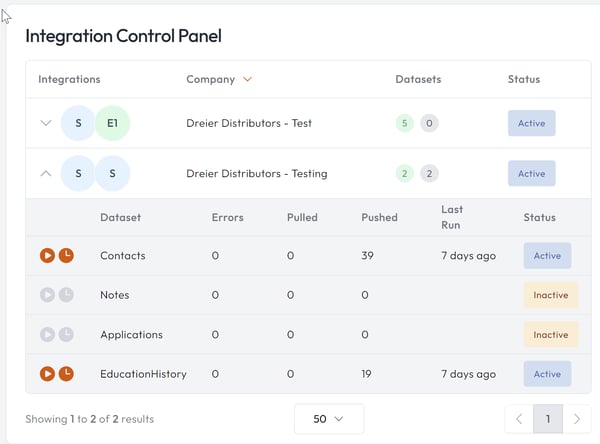Run the Contacts dataset play icon
This screenshot has height=444, width=600.
coord(47,255)
